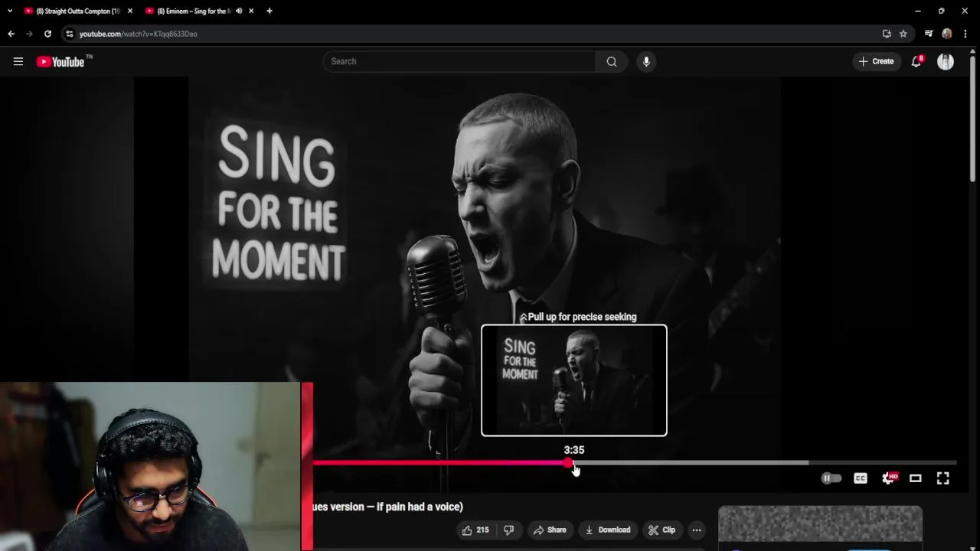Click the recommended video thumbnail
The image size is (980, 551).
click(x=820, y=527)
